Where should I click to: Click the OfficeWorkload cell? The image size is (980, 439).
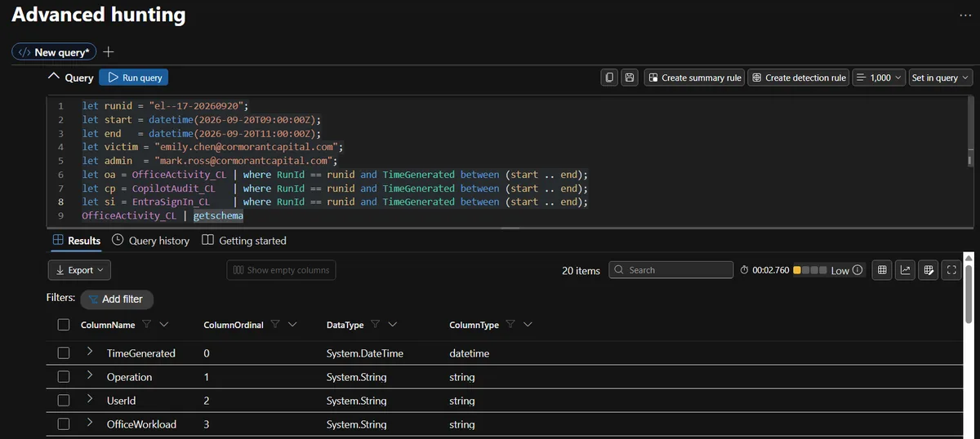[x=141, y=424]
